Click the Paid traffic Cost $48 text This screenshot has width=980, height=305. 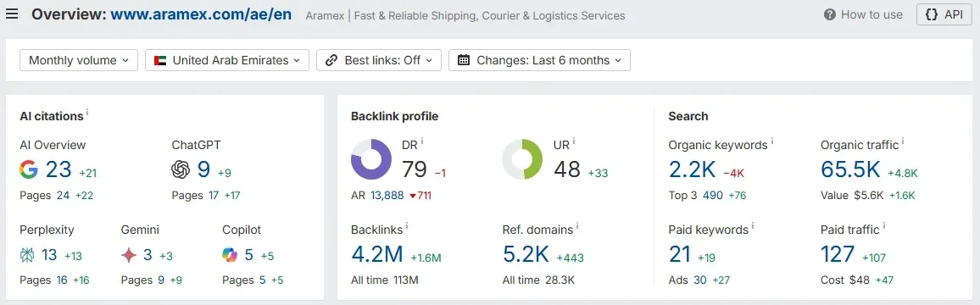pos(845,280)
